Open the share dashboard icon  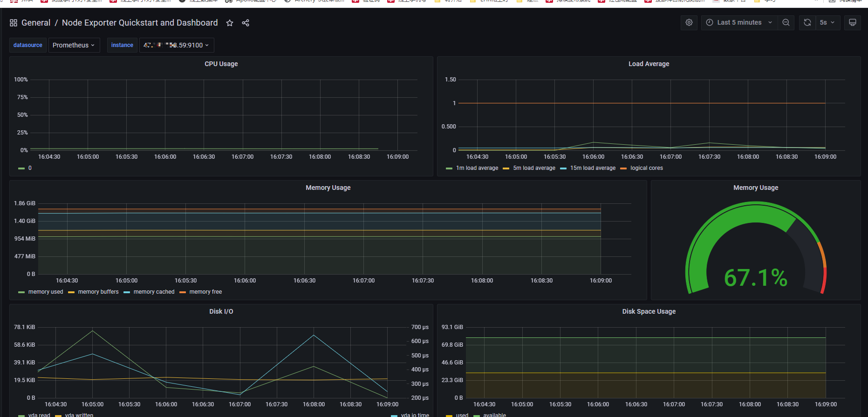click(x=246, y=23)
